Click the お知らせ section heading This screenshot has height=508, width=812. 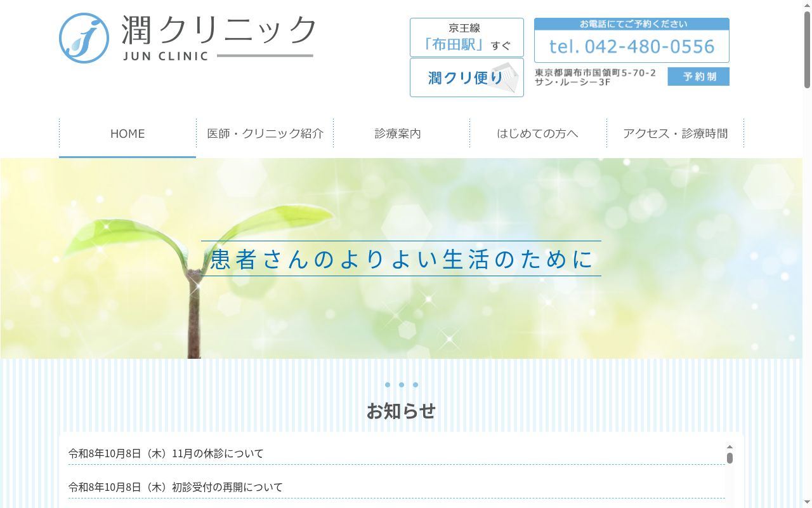401,411
